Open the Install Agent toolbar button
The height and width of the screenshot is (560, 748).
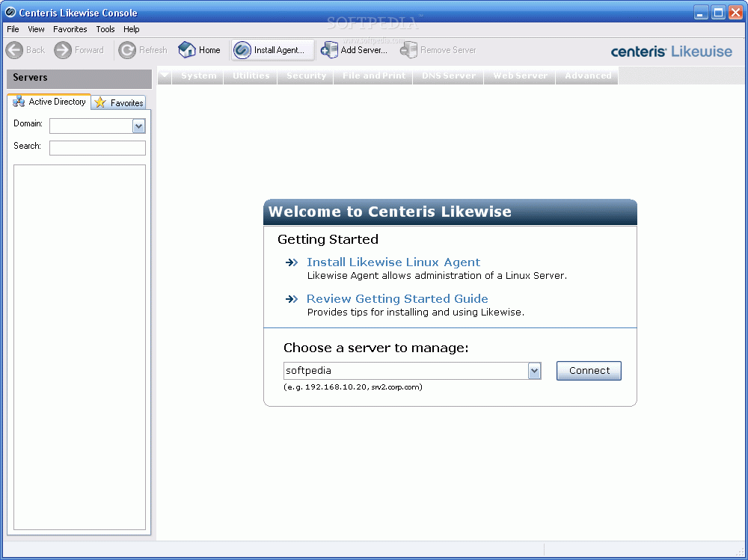(273, 50)
